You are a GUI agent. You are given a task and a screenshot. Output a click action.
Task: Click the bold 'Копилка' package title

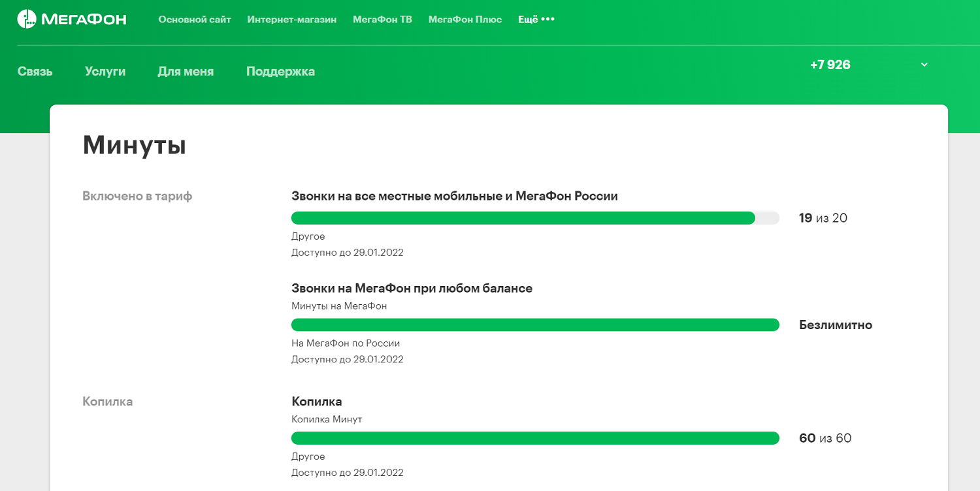[x=317, y=402]
